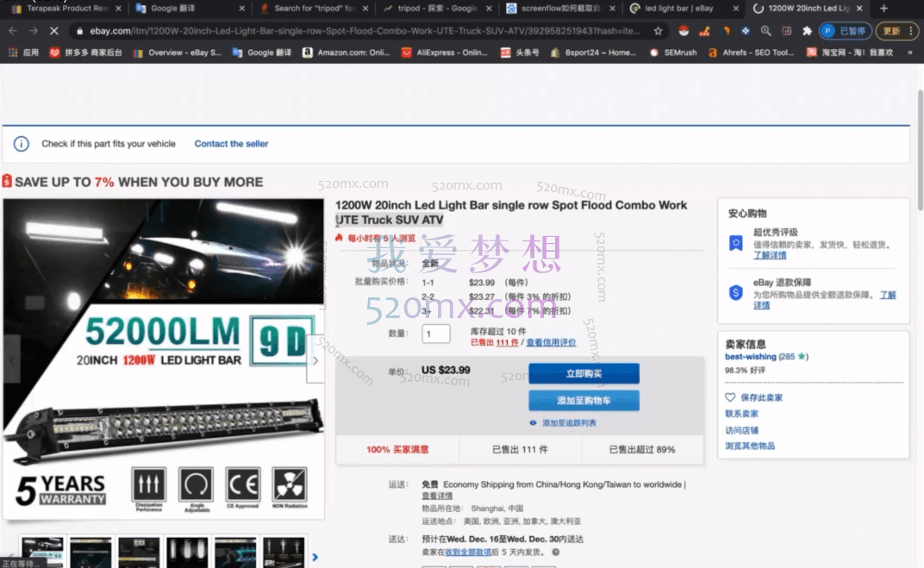This screenshot has height=568, width=924.
Task: Stop the page from loading
Action: pos(53,30)
